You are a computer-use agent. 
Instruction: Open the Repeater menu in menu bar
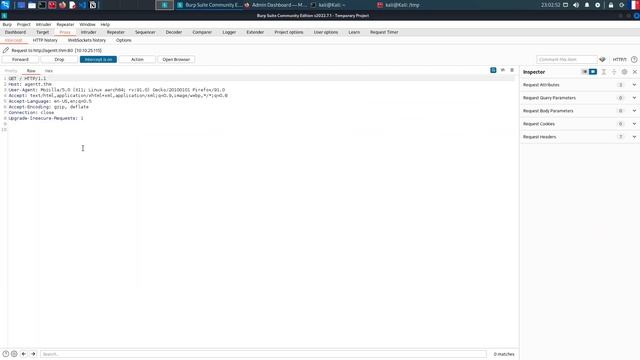[x=65, y=24]
